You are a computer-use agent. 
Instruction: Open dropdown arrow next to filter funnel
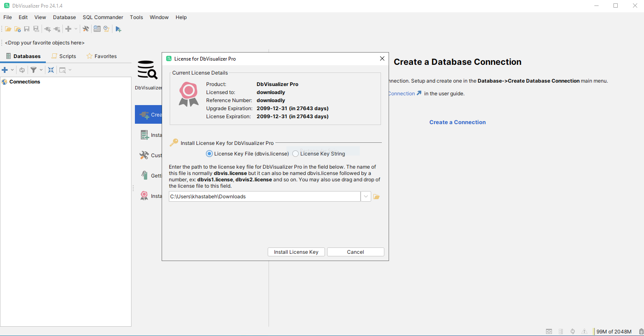click(41, 70)
